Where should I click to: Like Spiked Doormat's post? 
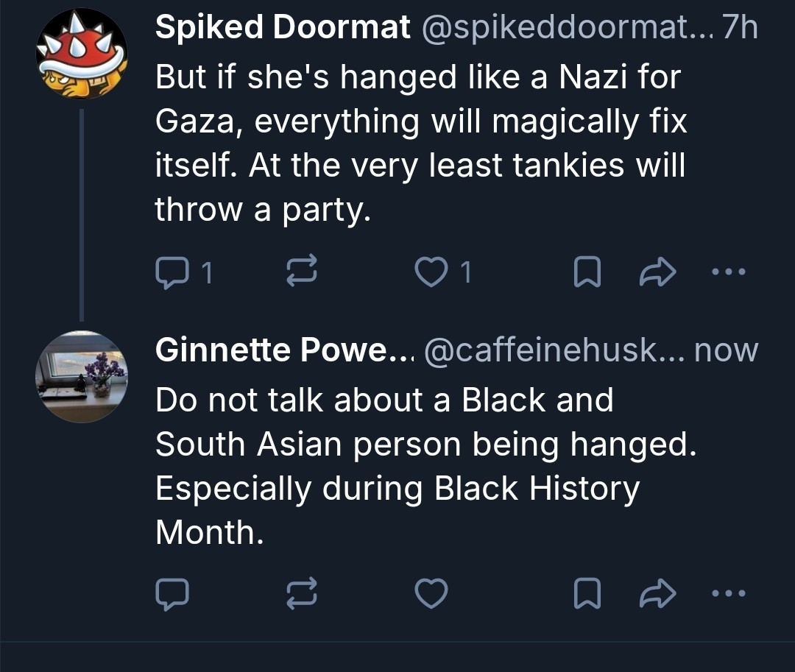tap(431, 272)
